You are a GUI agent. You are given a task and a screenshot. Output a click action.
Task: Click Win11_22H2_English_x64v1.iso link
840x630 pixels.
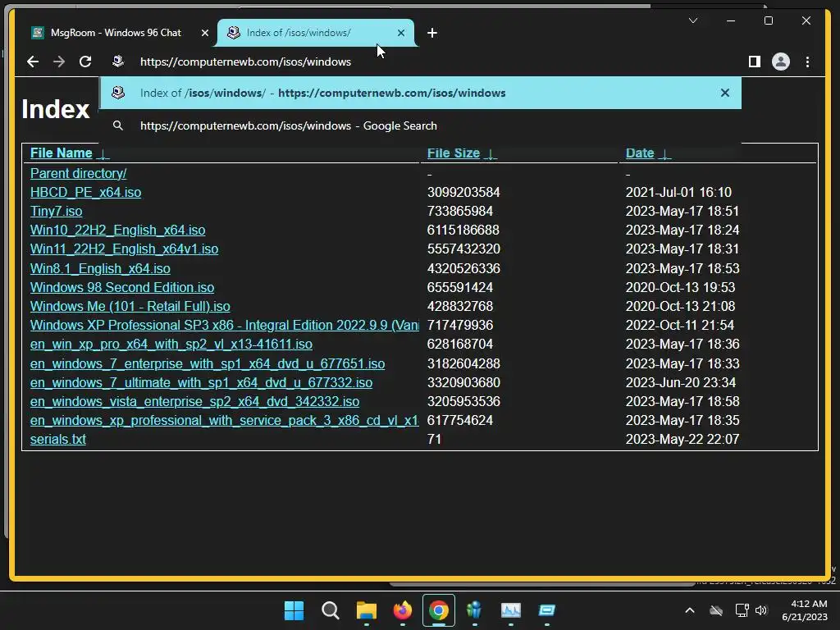(125, 249)
